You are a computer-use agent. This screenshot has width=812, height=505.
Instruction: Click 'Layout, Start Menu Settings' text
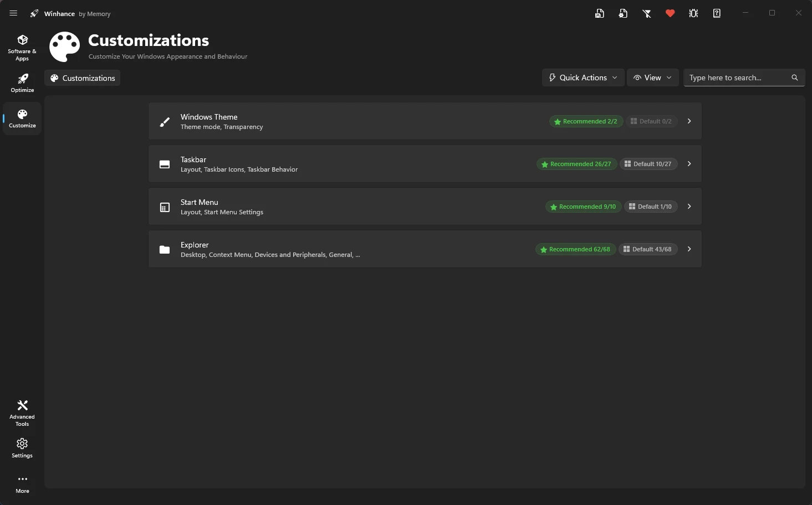222,212
